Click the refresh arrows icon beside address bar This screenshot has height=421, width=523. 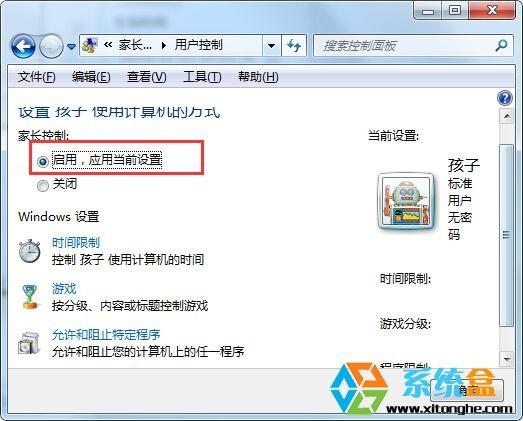tap(294, 45)
